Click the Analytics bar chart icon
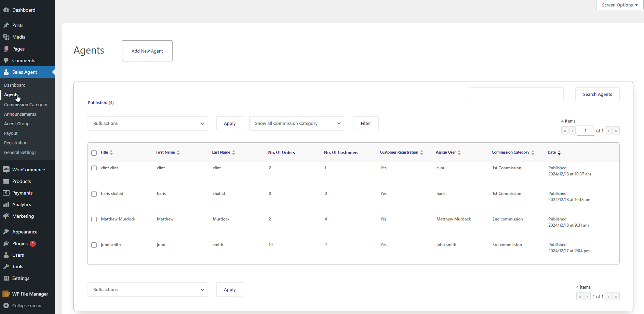The height and width of the screenshot is (314, 644). click(x=6, y=204)
